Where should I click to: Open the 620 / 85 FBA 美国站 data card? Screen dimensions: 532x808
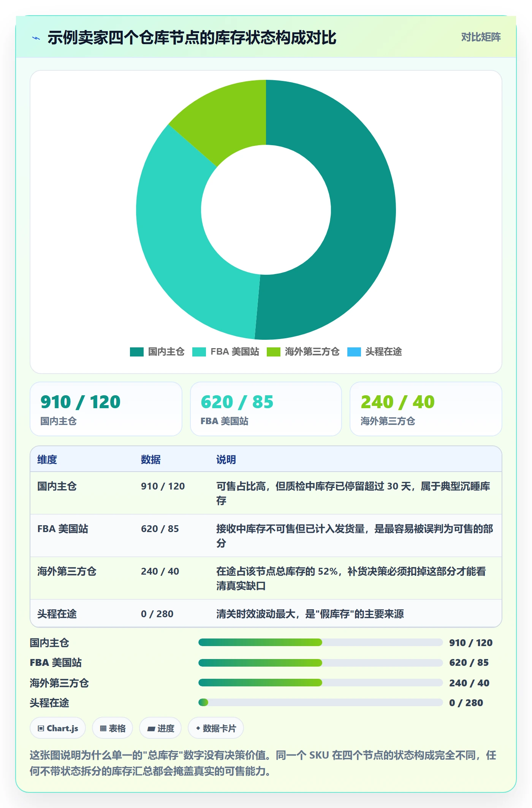(x=266, y=409)
